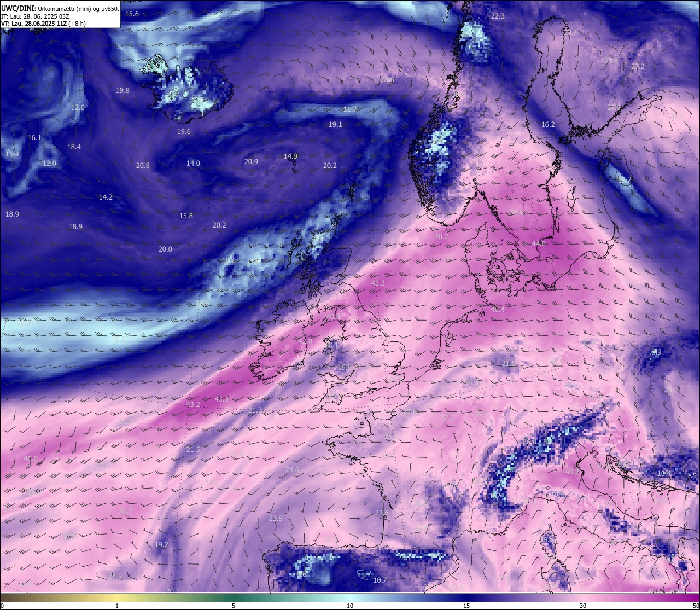
Task: Click the 21.2 map value
Action: point(255,410)
